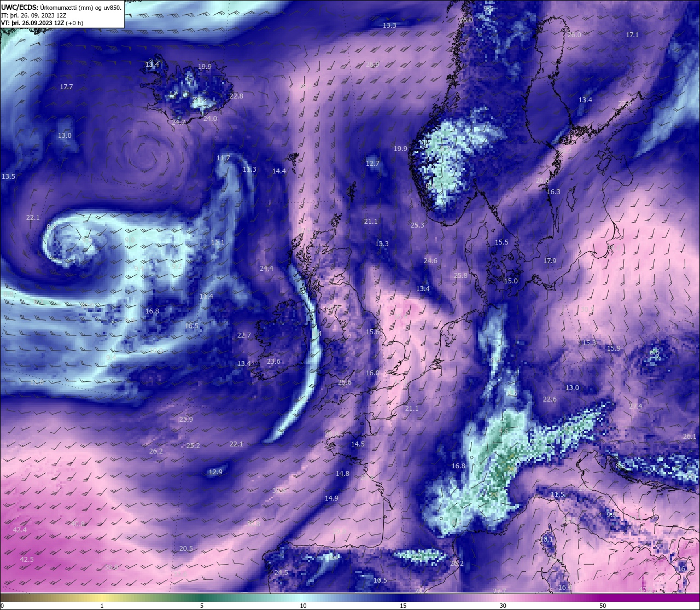Click the 24.5 value over Spain
The image size is (700, 610).
[x=281, y=573]
